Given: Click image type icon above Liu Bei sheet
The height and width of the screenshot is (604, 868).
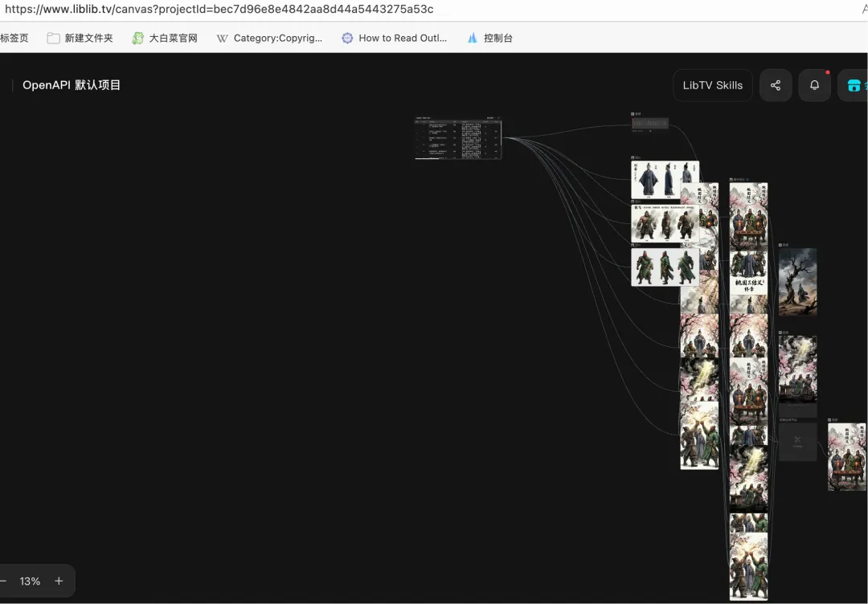Looking at the screenshot, I should pyautogui.click(x=633, y=157).
